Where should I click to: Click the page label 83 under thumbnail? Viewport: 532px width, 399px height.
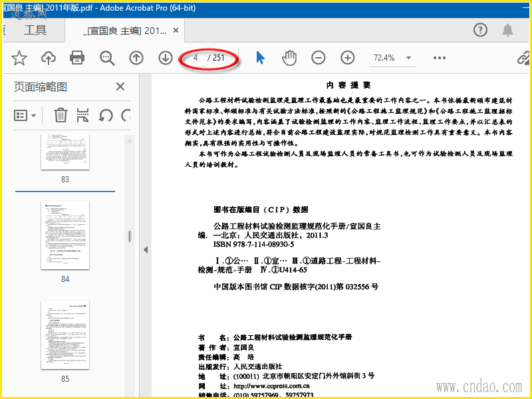coord(65,180)
